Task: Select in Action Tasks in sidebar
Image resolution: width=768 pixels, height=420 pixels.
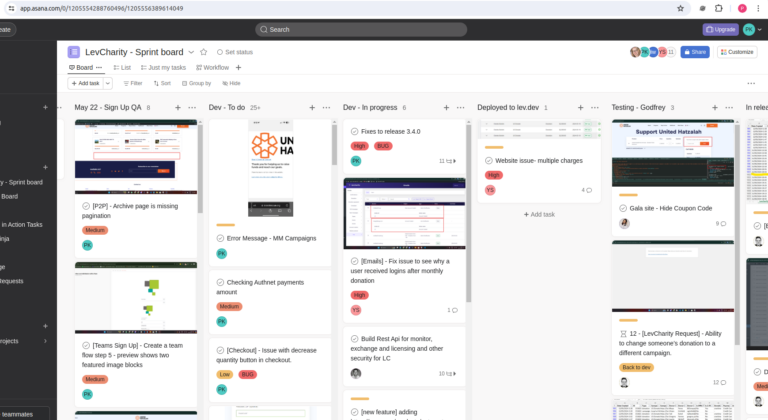Action: (22, 224)
